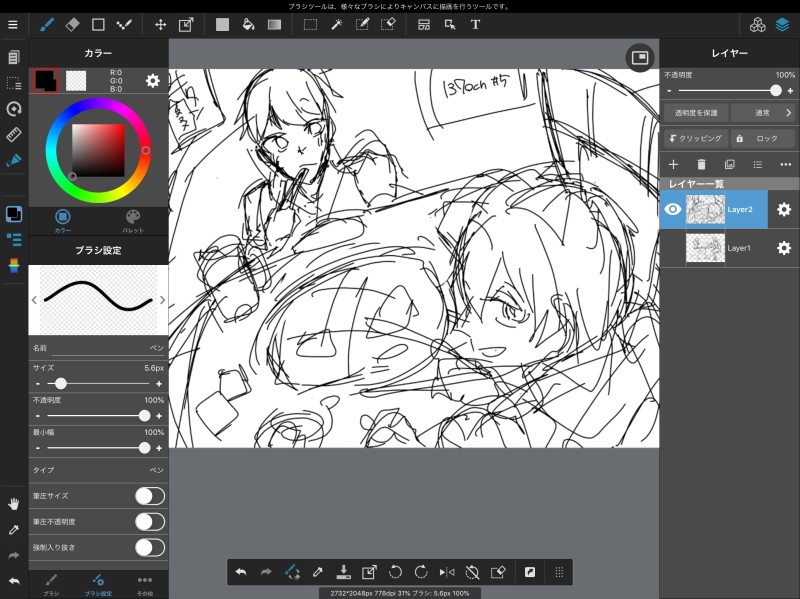Select the black foreground color swatch
The height and width of the screenshot is (599, 800).
[45, 81]
